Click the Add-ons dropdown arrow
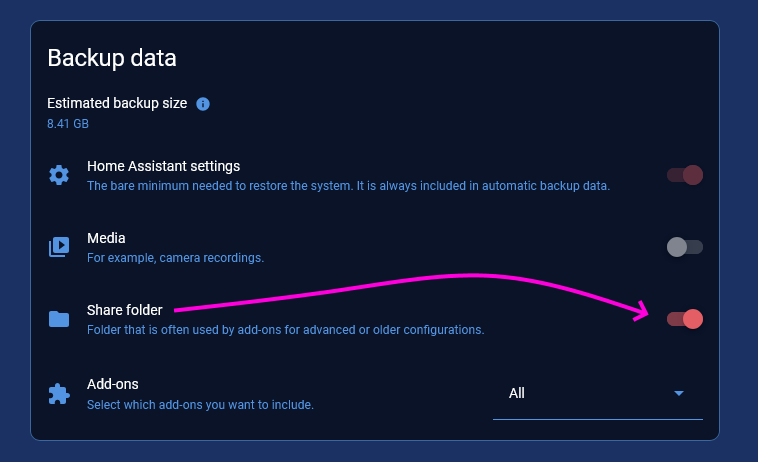The image size is (758, 462). pos(679,394)
